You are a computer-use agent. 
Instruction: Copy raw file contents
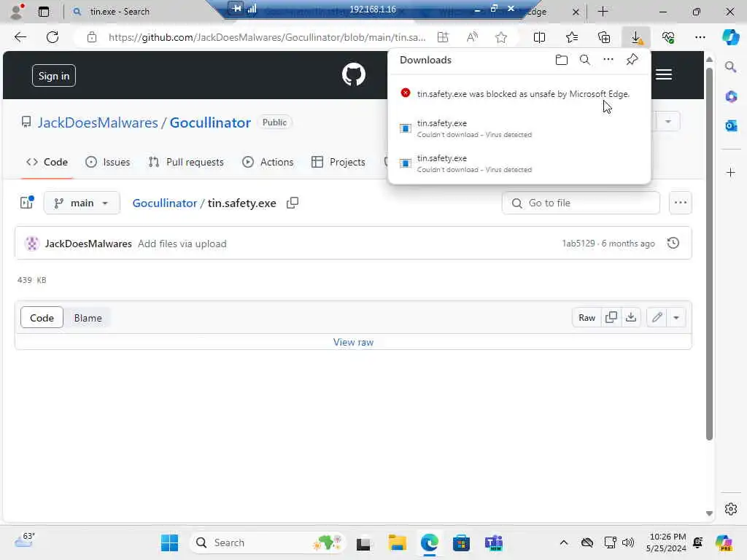click(x=611, y=318)
